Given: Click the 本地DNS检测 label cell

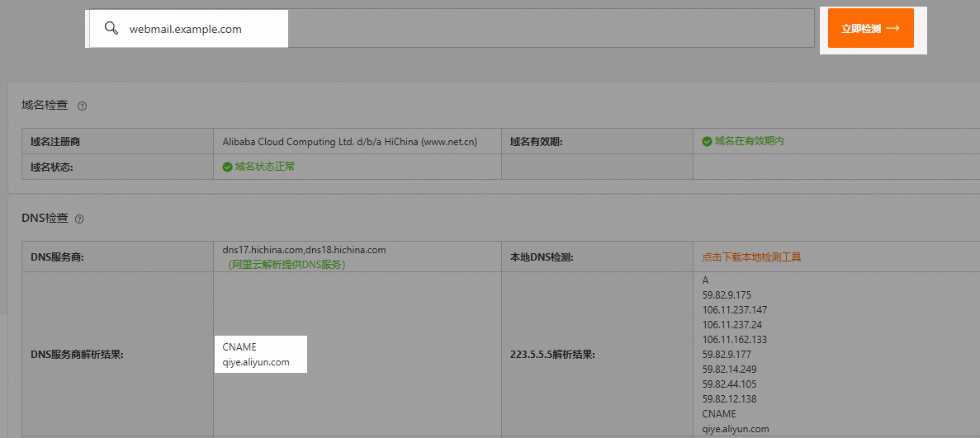Looking at the screenshot, I should [542, 257].
